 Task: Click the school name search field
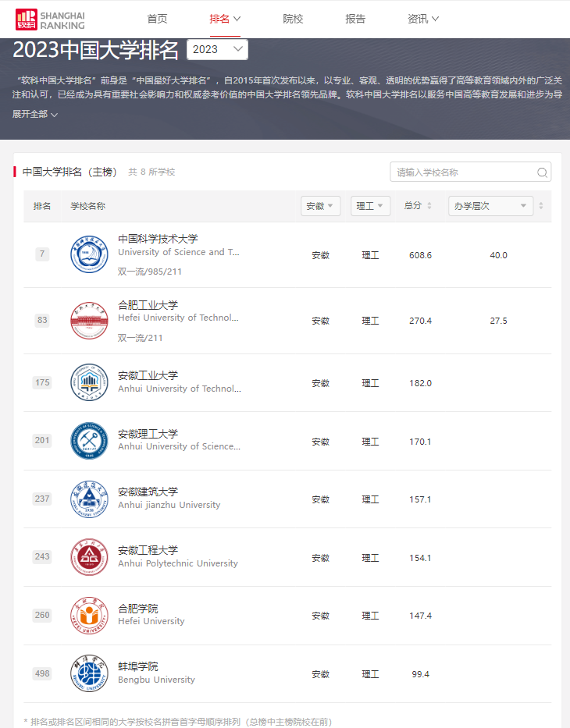coord(464,172)
